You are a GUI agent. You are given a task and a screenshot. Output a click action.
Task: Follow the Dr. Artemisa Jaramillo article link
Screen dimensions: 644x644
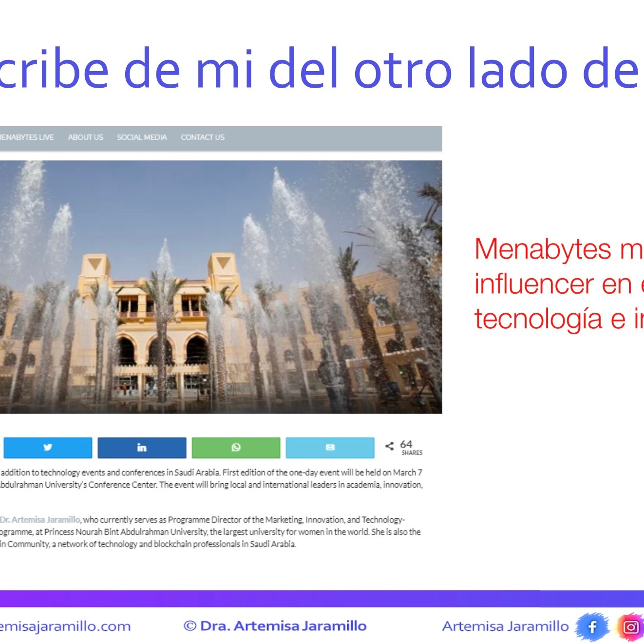(x=40, y=520)
